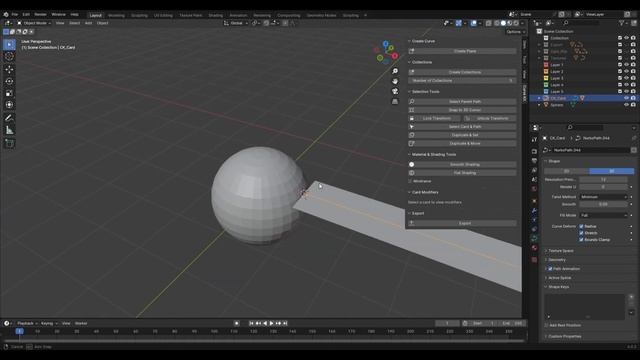Hide the CK_Card object eye icon
The height and width of the screenshot is (360, 640).
[x=626, y=98]
